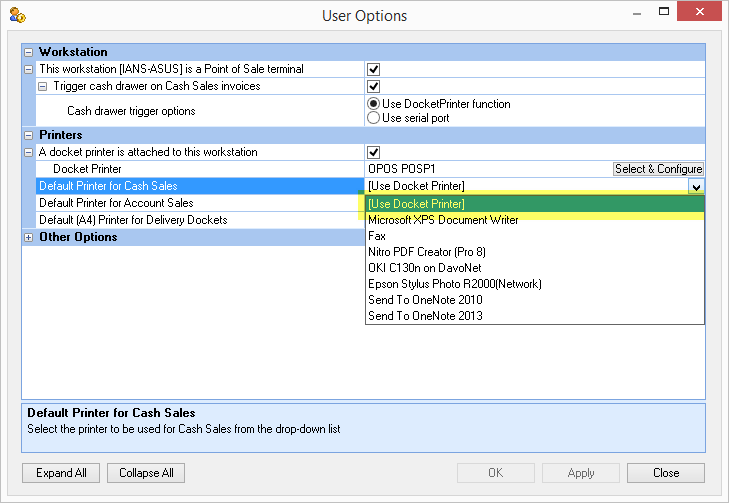The image size is (729, 503).
Task: Click the User Options title bar icon
Action: click(17, 16)
